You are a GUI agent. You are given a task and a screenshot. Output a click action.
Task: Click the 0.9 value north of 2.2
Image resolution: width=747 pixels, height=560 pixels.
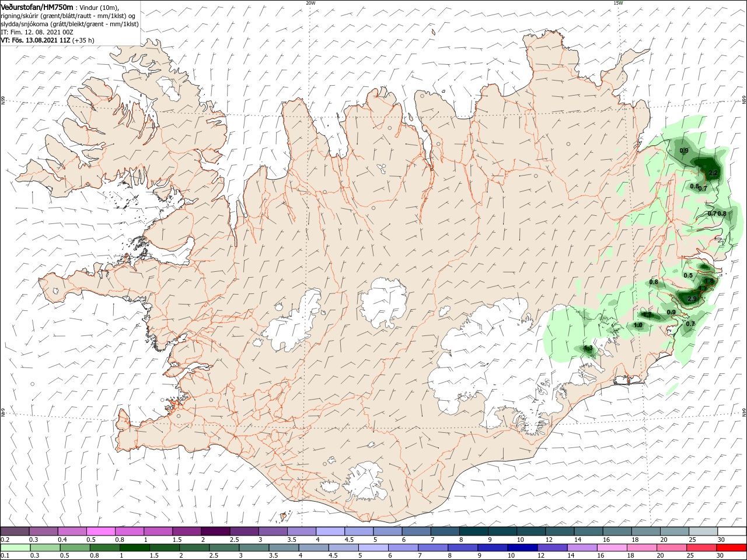684,151
